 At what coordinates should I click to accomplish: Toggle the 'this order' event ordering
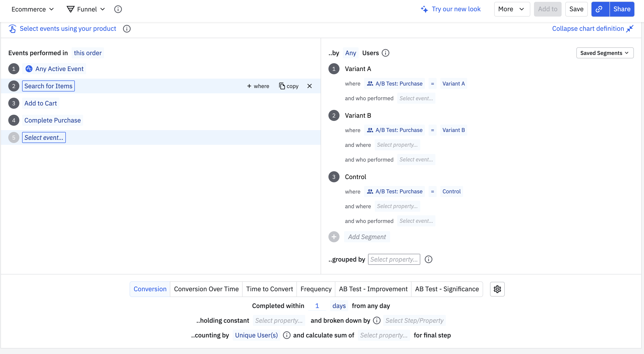[87, 53]
